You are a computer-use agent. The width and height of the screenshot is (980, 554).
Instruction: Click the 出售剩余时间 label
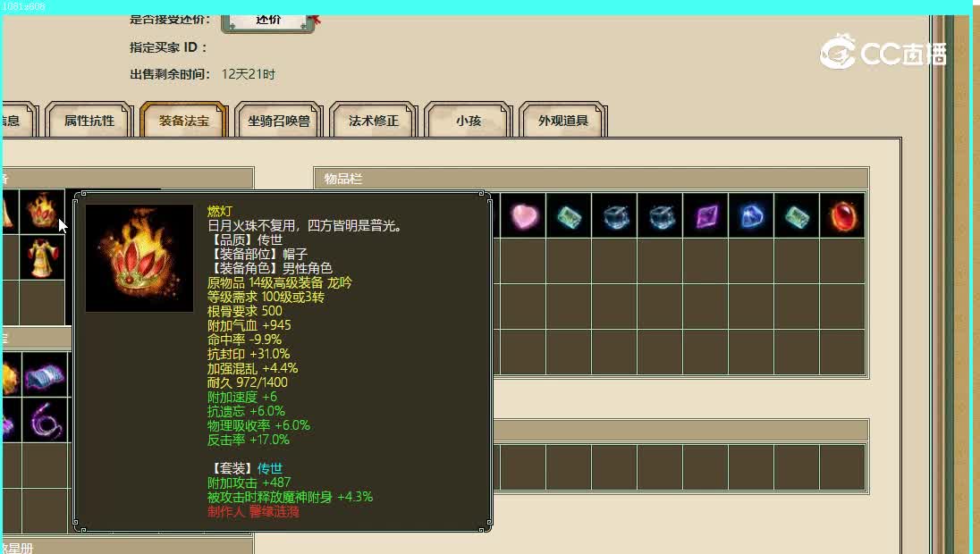pos(170,74)
